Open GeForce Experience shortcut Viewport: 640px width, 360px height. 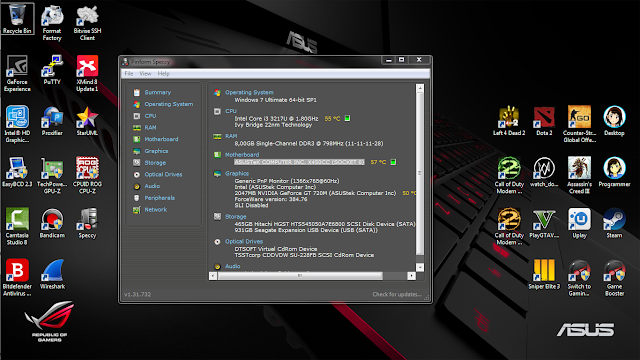(17, 73)
